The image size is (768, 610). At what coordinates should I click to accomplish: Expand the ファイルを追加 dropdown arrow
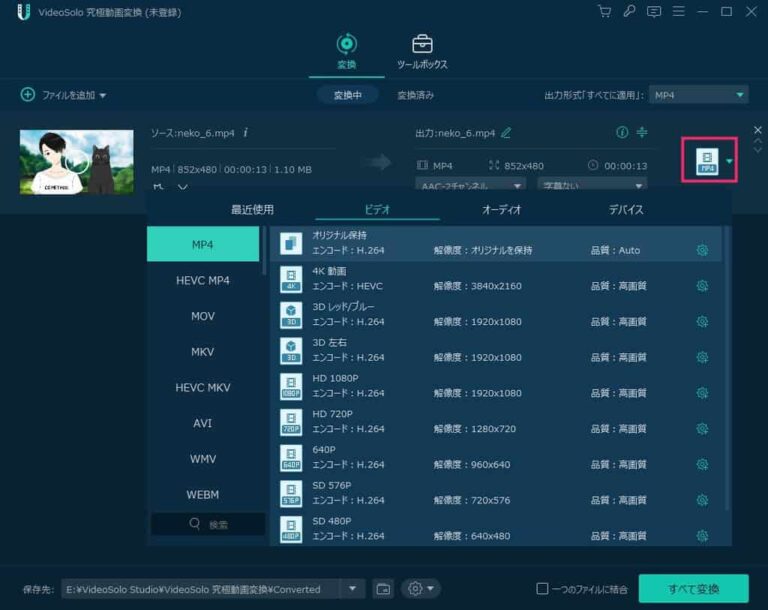(x=102, y=96)
